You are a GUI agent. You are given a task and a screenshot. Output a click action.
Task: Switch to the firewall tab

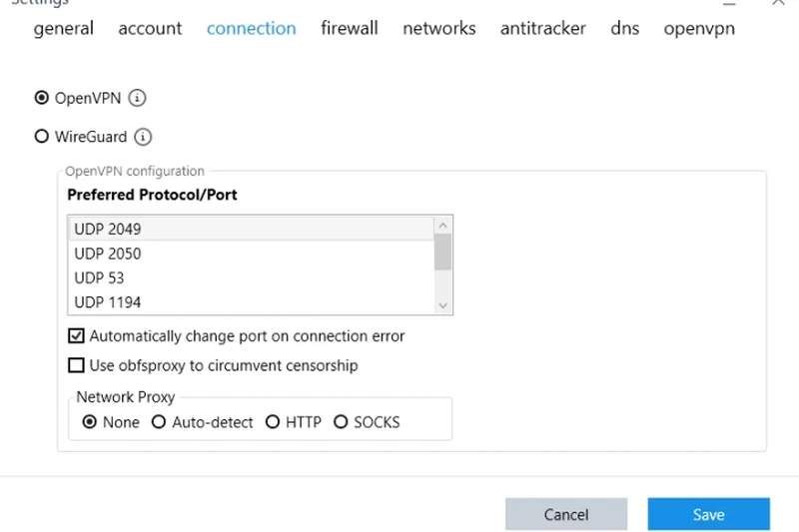pyautogui.click(x=350, y=28)
